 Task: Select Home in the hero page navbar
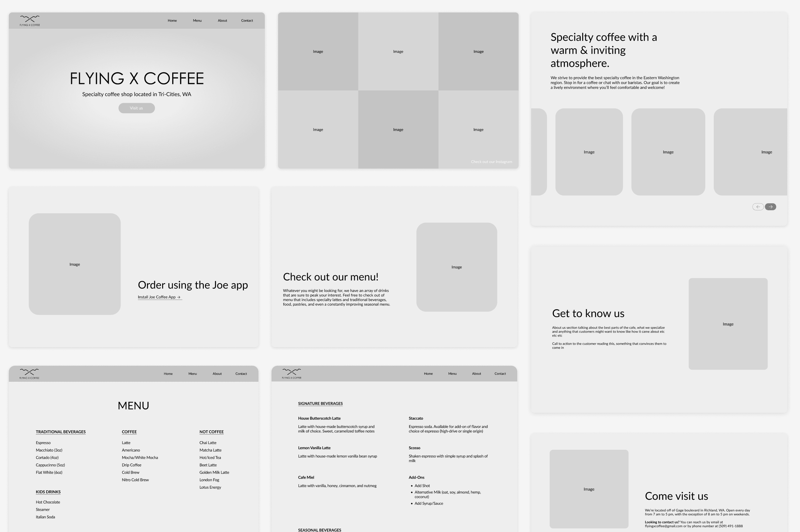tap(172, 21)
